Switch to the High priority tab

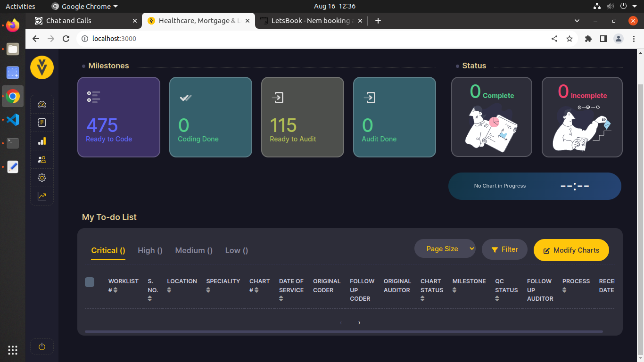(x=150, y=250)
